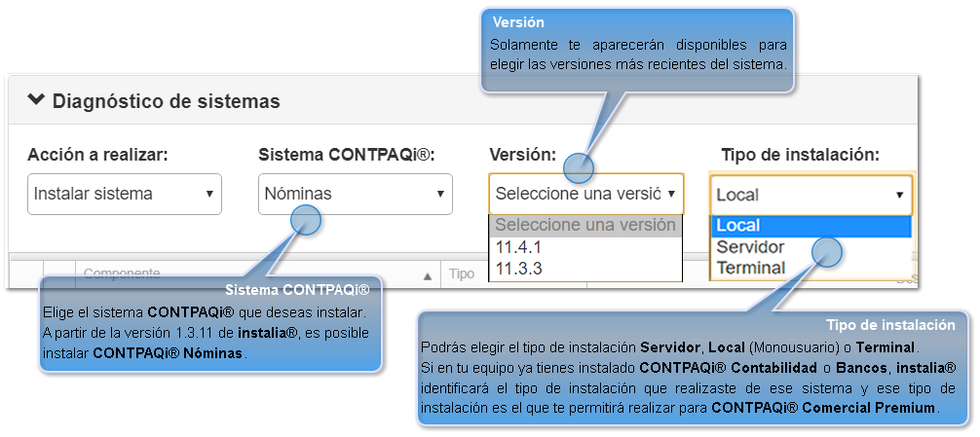980x437 pixels.
Task: Click the Diagnóstico de sistemas heading text
Action: pyautogui.click(x=166, y=100)
